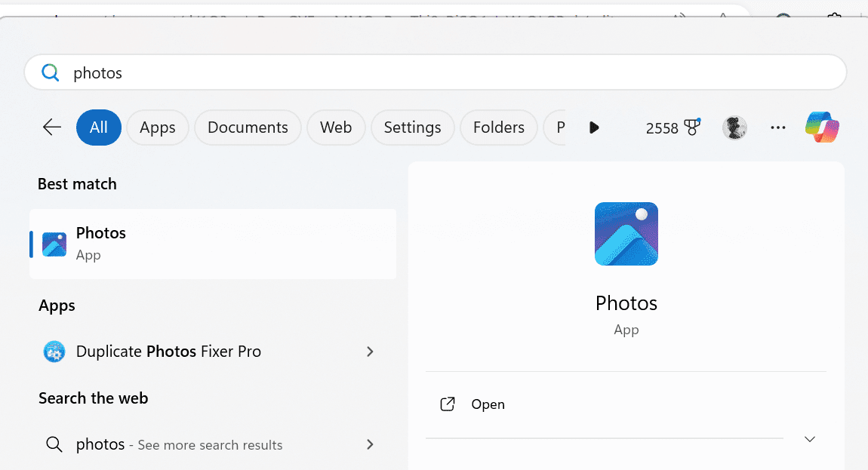
Task: Launch Copilot from the colorful icon
Action: point(822,127)
